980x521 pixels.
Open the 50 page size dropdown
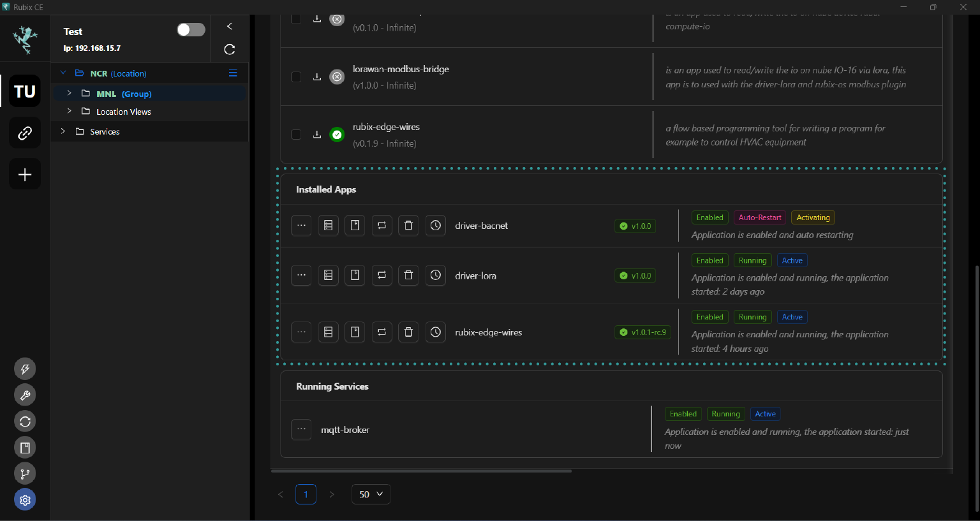371,494
